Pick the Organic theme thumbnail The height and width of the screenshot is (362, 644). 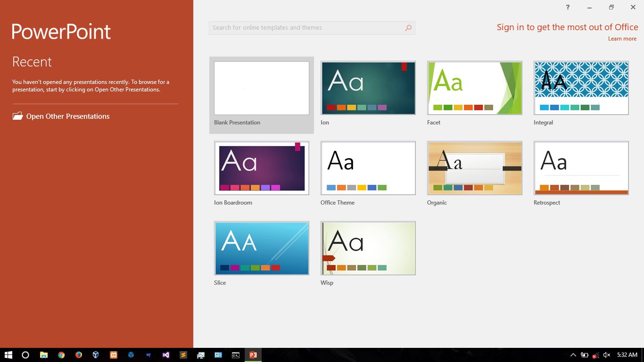click(x=475, y=168)
